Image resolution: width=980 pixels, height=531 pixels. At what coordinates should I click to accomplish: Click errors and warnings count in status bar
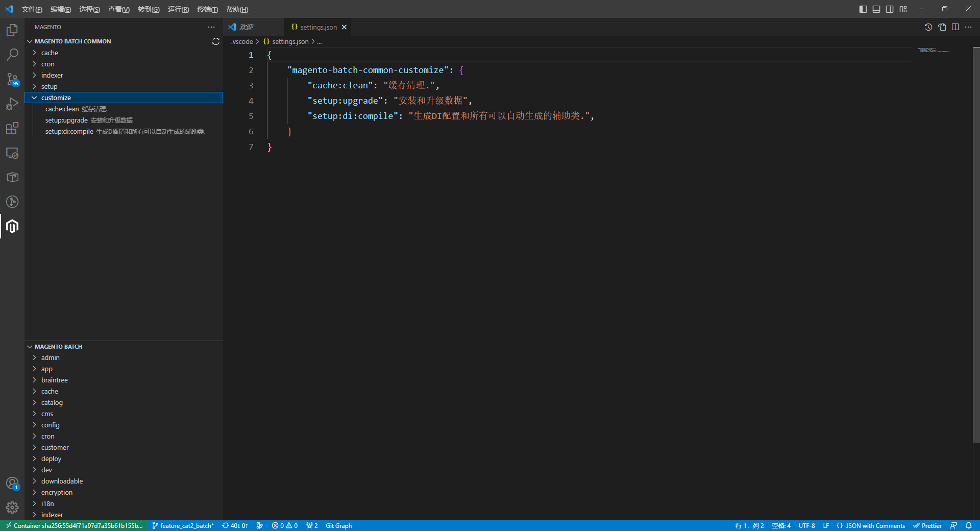coord(285,525)
